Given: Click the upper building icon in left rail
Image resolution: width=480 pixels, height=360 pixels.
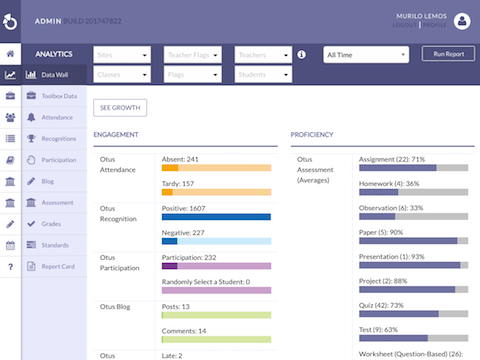Looking at the screenshot, I should click(x=10, y=181).
